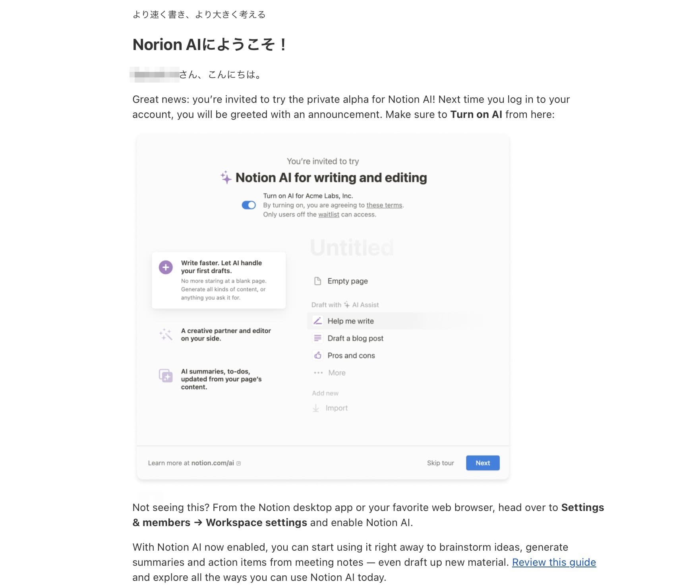
Task: Open the Add new section
Action: tap(325, 393)
